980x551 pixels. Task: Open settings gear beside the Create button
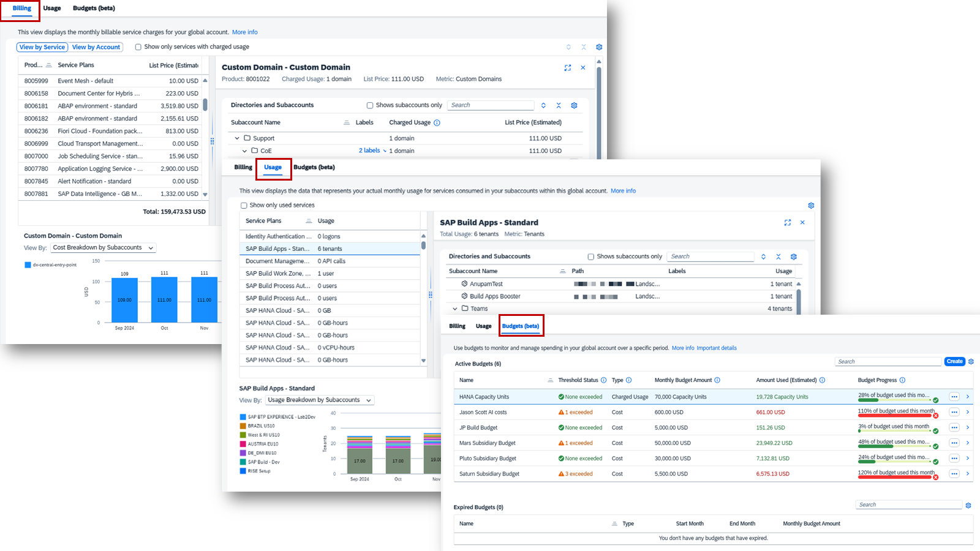tap(971, 362)
